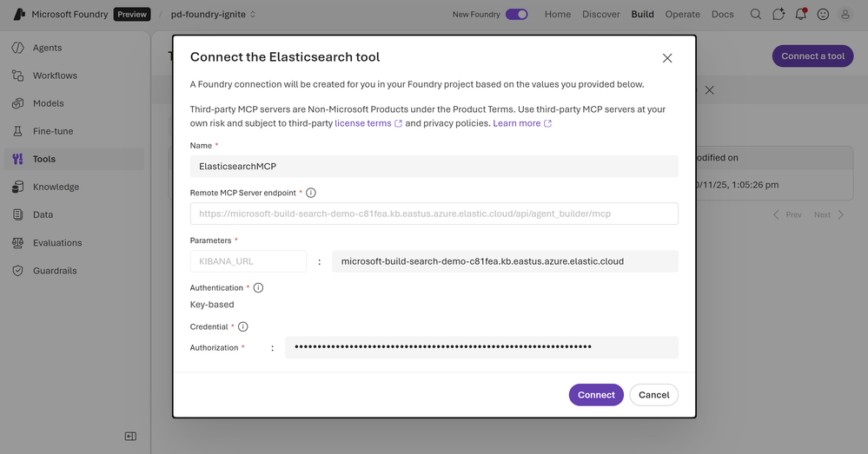Screen dimensions: 868x454
Task: Click the Key-based authentication text
Action: coord(212,305)
